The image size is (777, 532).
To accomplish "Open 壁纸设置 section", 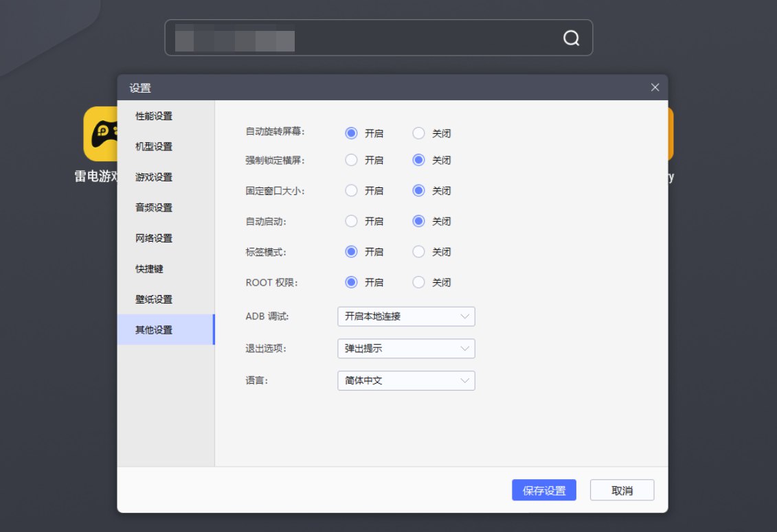I will 166,299.
